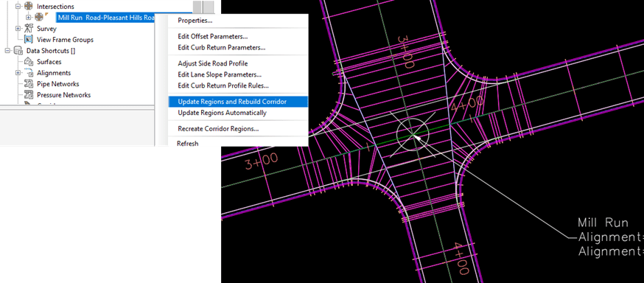The image size is (644, 283).
Task: Select the Pipe Networks label
Action: tap(58, 84)
